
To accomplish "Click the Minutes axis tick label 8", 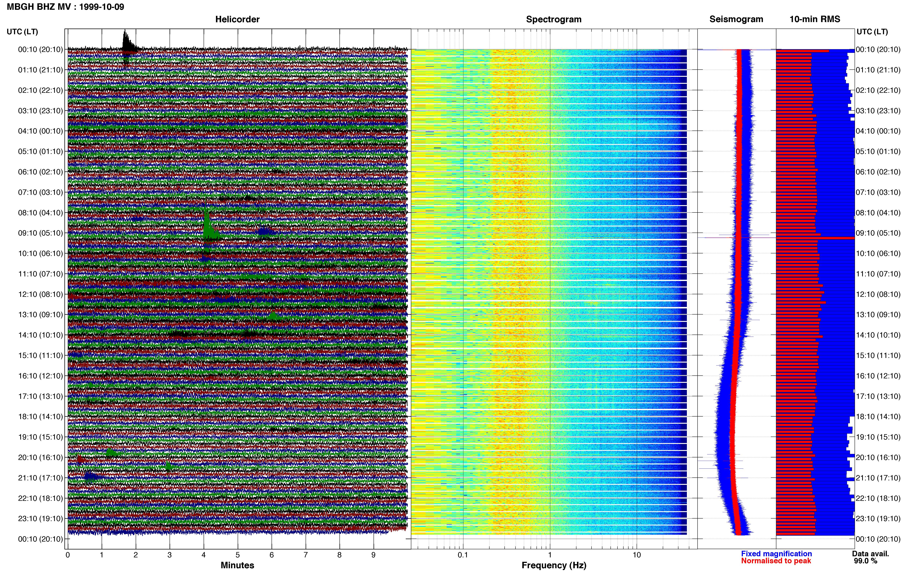I will point(339,555).
